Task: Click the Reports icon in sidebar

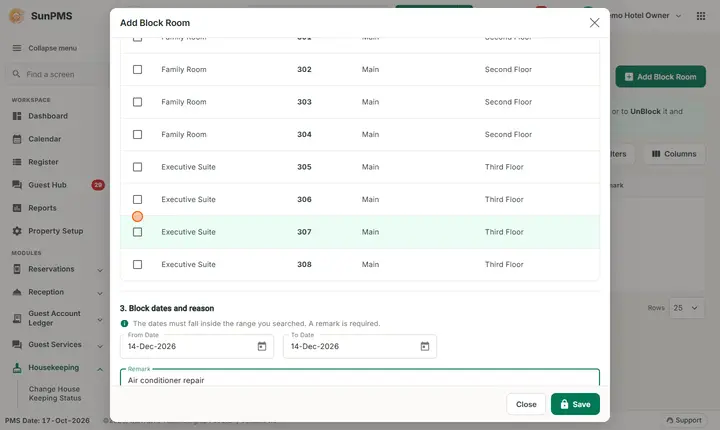Action: click(x=17, y=208)
